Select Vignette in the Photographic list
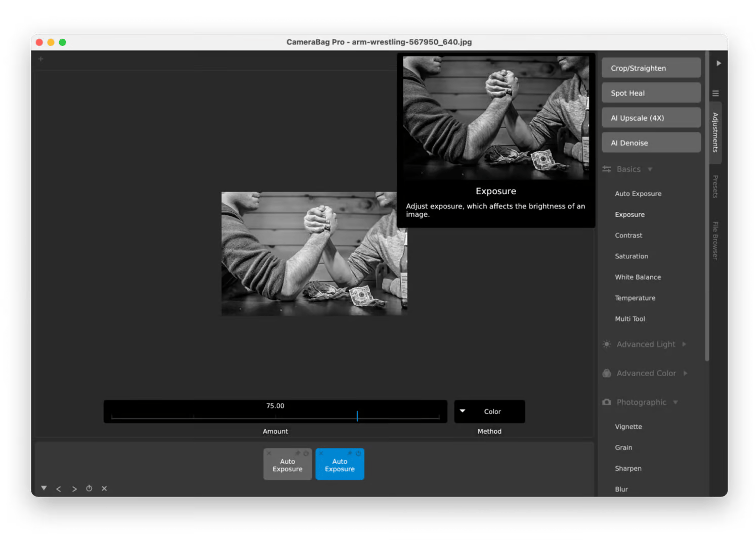756x541 pixels. pyautogui.click(x=628, y=427)
